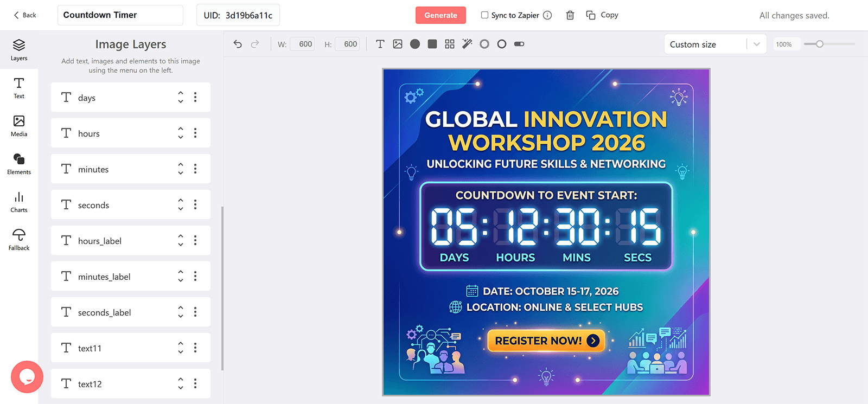This screenshot has width=868, height=404.
Task: Select the minutes text layer
Action: pyautogui.click(x=131, y=169)
